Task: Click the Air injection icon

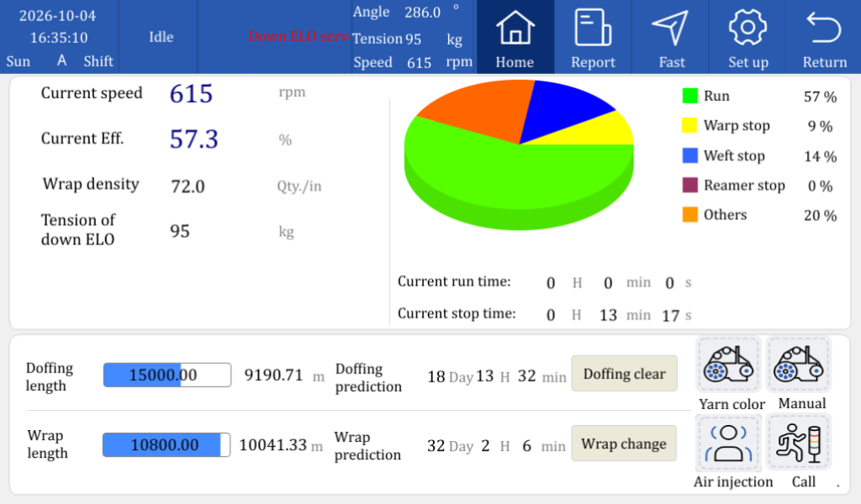Action: [729, 444]
